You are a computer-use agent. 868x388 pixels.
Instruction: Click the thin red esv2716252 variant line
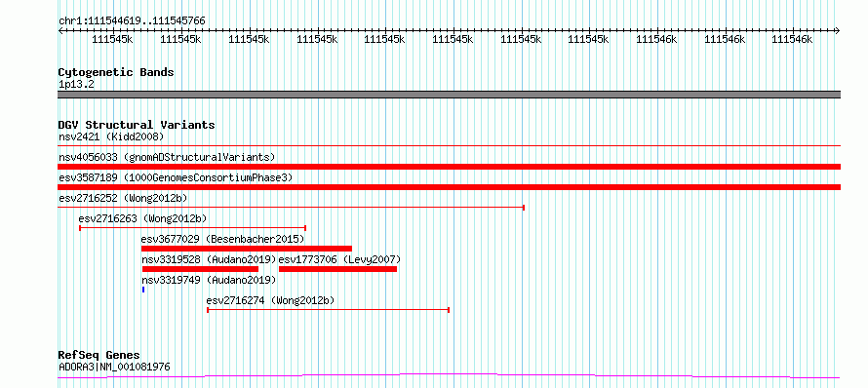(x=292, y=208)
